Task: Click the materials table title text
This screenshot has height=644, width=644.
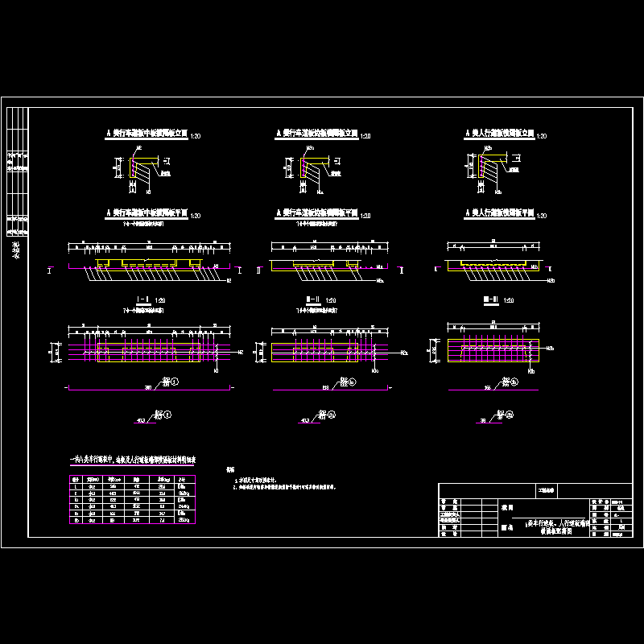Action: (x=130, y=460)
